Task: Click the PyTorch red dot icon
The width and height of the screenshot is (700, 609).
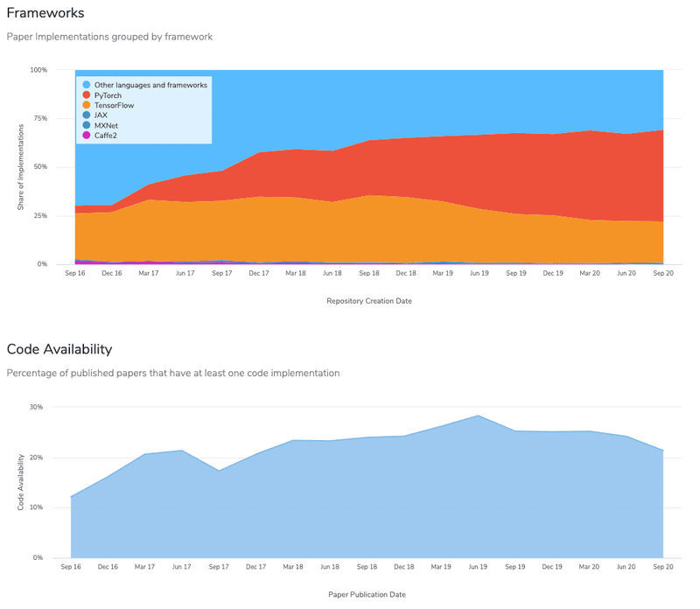Action: (86, 95)
